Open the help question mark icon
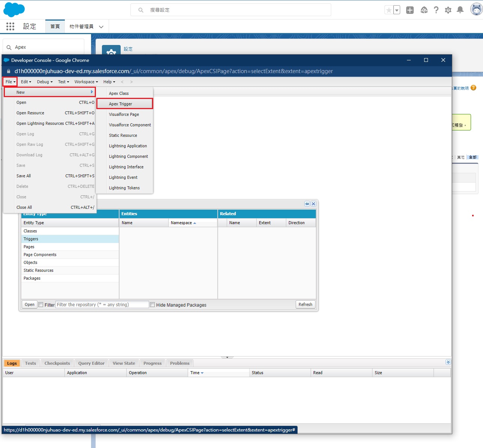Screen dimensions: 483x448 pyautogui.click(x=436, y=10)
